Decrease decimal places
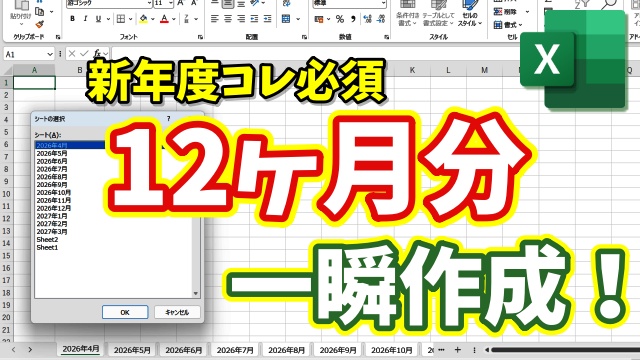Image resolution: width=640 pixels, height=360 pixels. coord(381,19)
